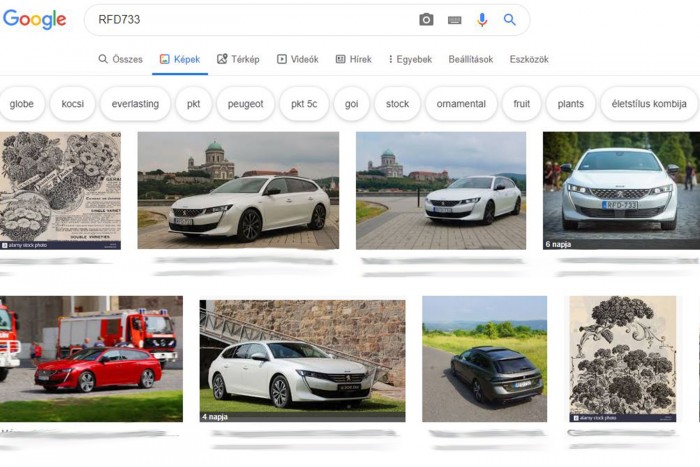Open Beállítások settings link
This screenshot has height=467, width=700.
(471, 59)
